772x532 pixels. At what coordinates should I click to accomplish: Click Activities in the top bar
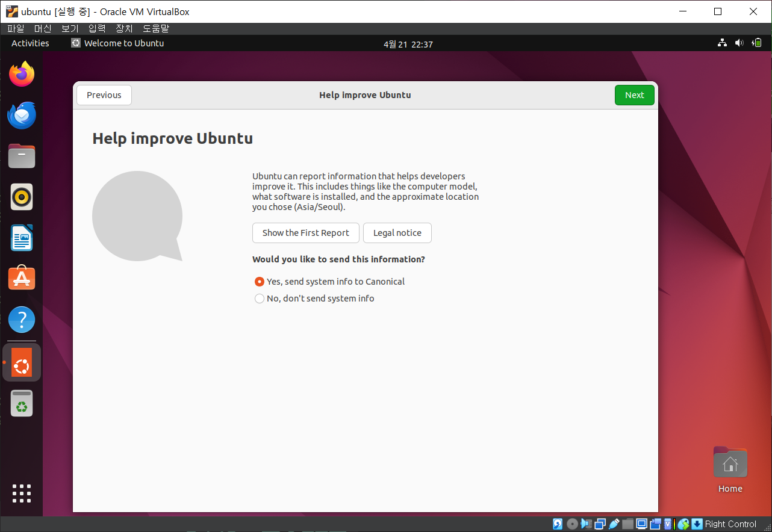[30, 43]
